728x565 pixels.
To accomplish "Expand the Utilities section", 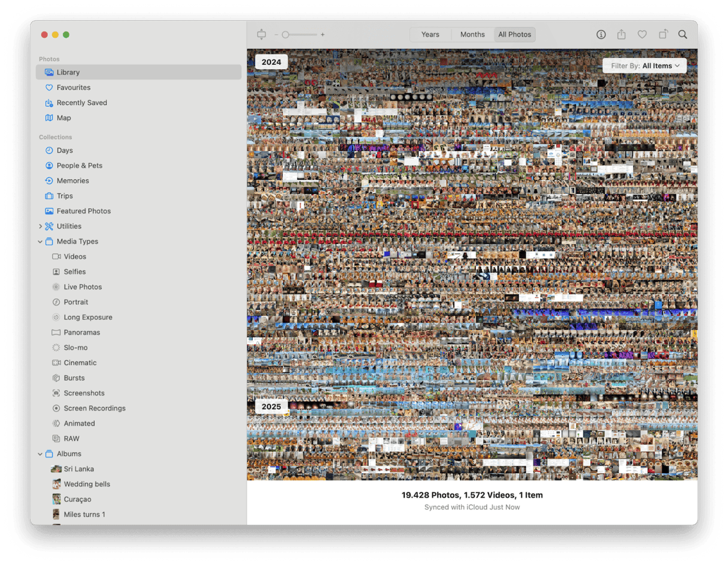I will [41, 226].
